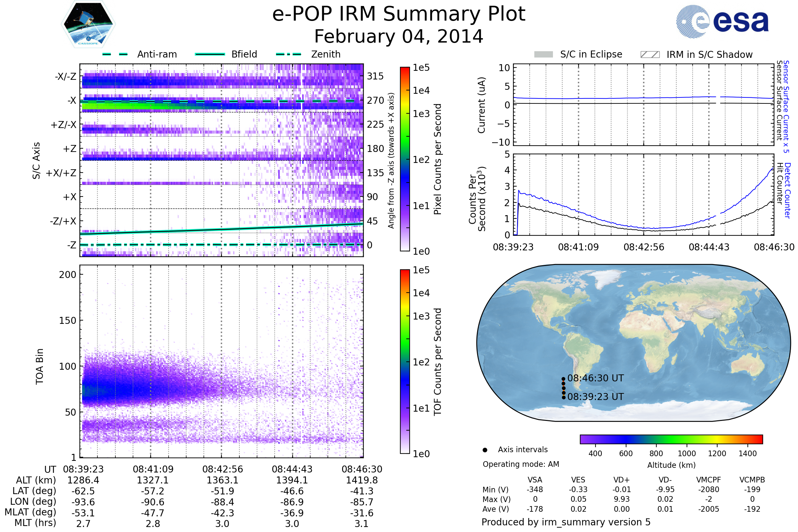Click the Zenith dash-dot legend marker

click(288, 54)
